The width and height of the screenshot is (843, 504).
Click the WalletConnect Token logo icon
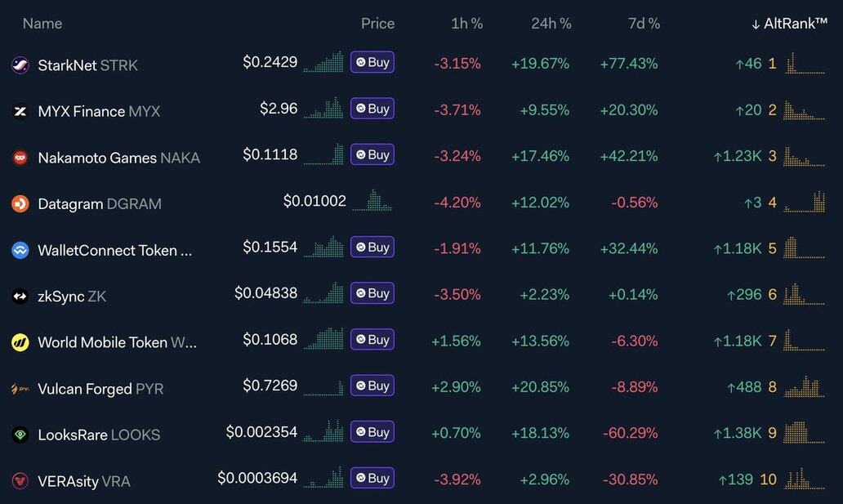click(x=20, y=250)
